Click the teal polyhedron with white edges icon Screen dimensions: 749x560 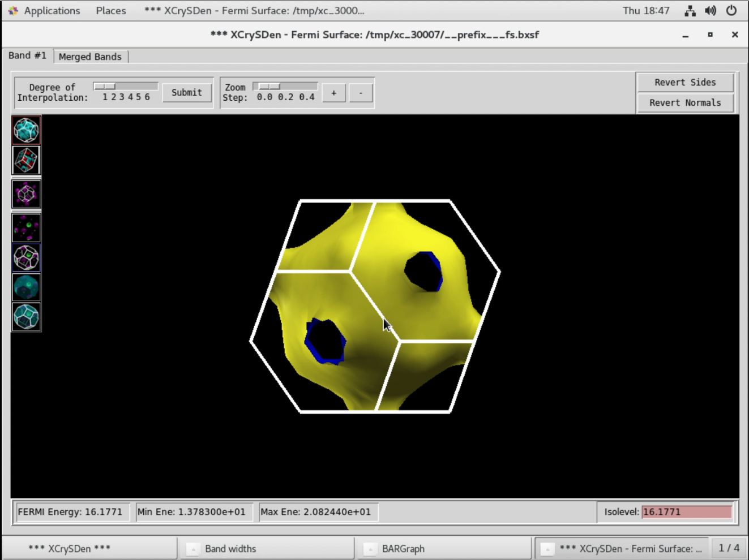[x=26, y=316]
